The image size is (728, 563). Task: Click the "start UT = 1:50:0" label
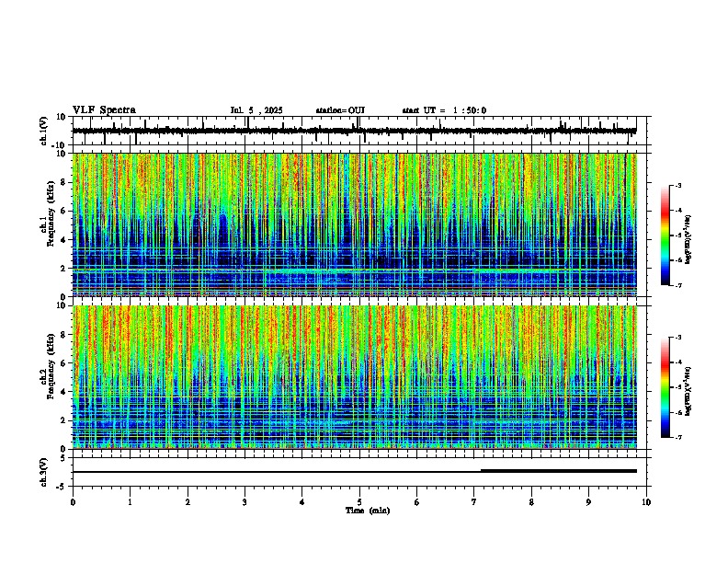click(x=444, y=110)
